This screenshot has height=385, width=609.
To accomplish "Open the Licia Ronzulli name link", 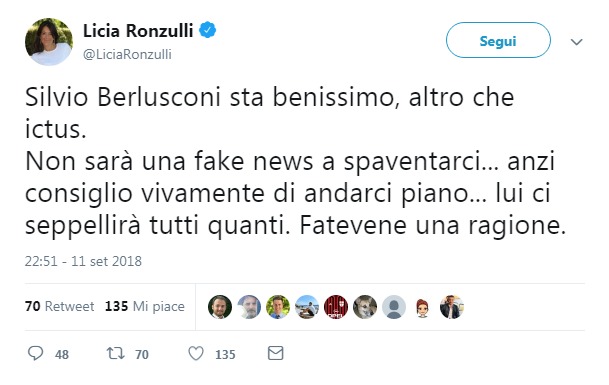I will click(x=138, y=31).
